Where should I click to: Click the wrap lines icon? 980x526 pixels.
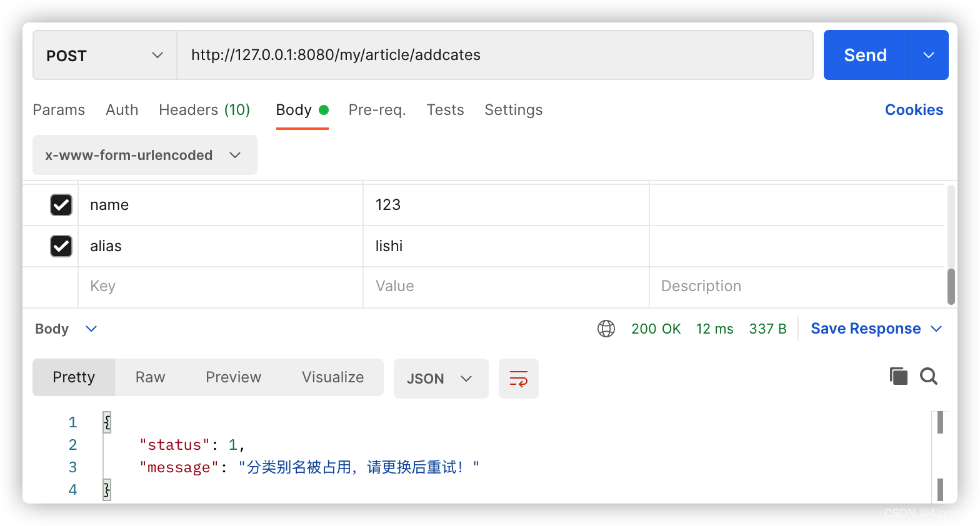pyautogui.click(x=519, y=379)
